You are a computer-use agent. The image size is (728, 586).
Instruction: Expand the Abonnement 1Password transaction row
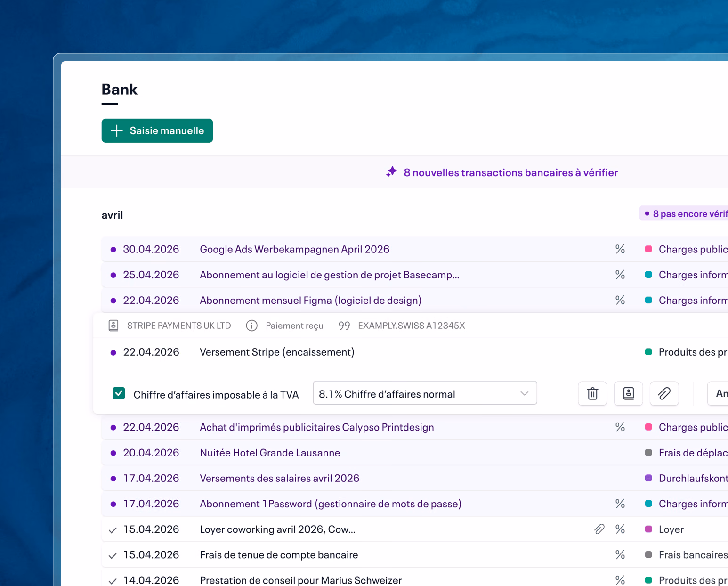point(414,504)
